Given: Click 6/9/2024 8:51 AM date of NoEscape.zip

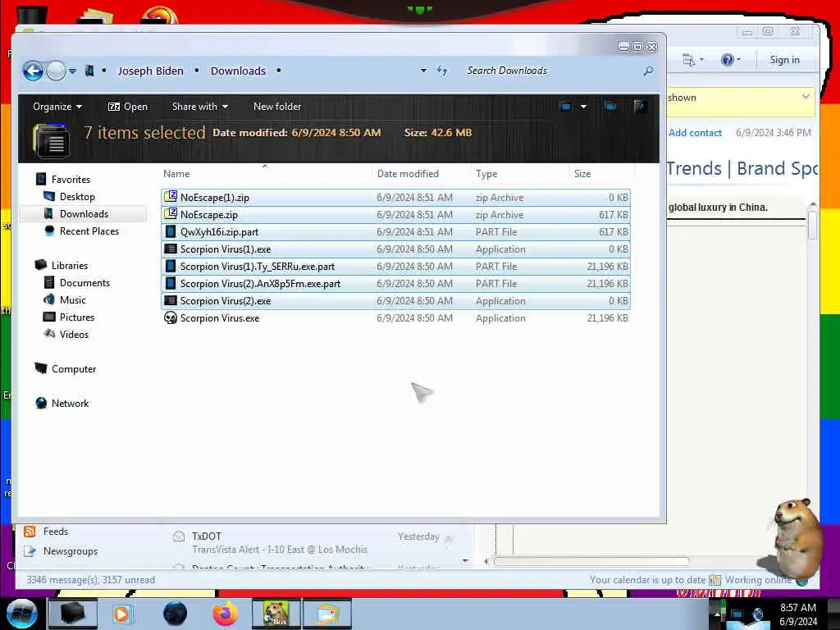Looking at the screenshot, I should point(414,215).
